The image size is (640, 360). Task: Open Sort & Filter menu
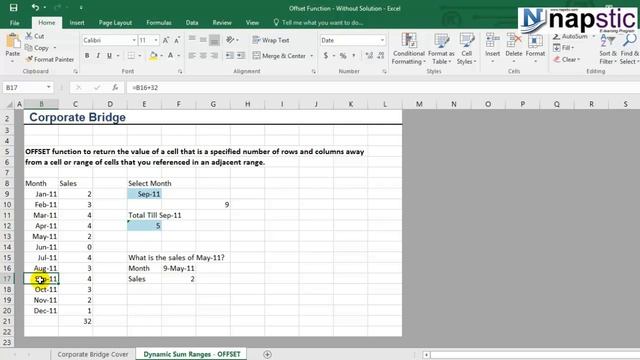(608, 49)
